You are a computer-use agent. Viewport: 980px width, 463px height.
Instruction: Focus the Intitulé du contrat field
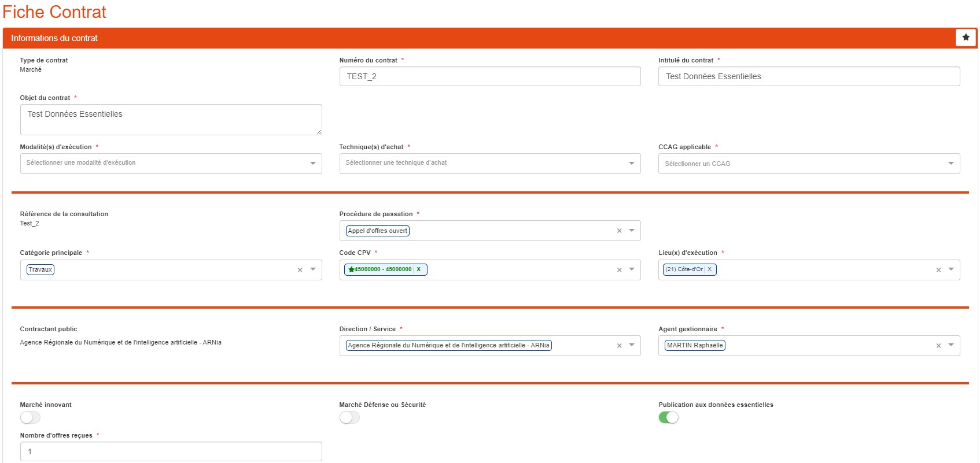(x=809, y=76)
